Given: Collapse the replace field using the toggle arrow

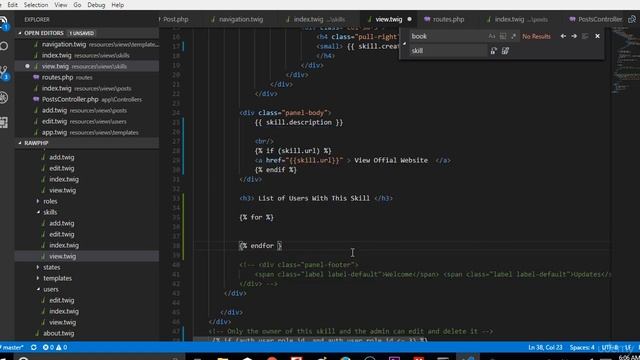Looking at the screenshot, I should 404,43.
